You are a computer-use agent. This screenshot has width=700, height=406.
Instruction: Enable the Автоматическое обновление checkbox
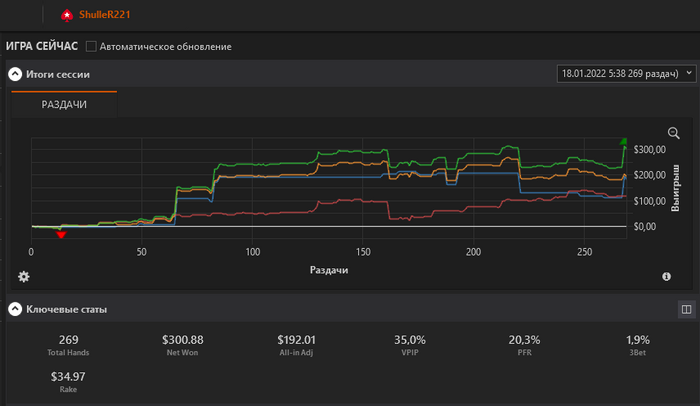click(92, 46)
